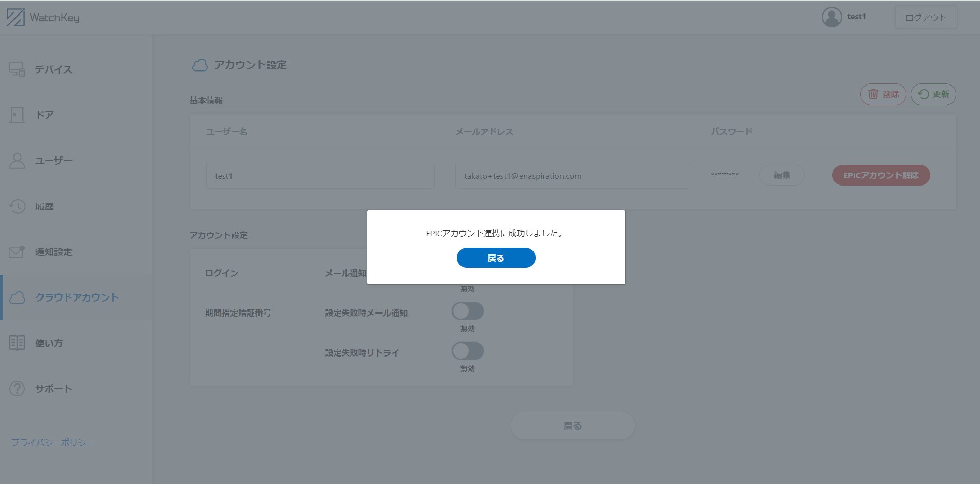Viewport: 980px width, 484px height.
Task: Click the WatchKey logo icon
Action: [15, 18]
